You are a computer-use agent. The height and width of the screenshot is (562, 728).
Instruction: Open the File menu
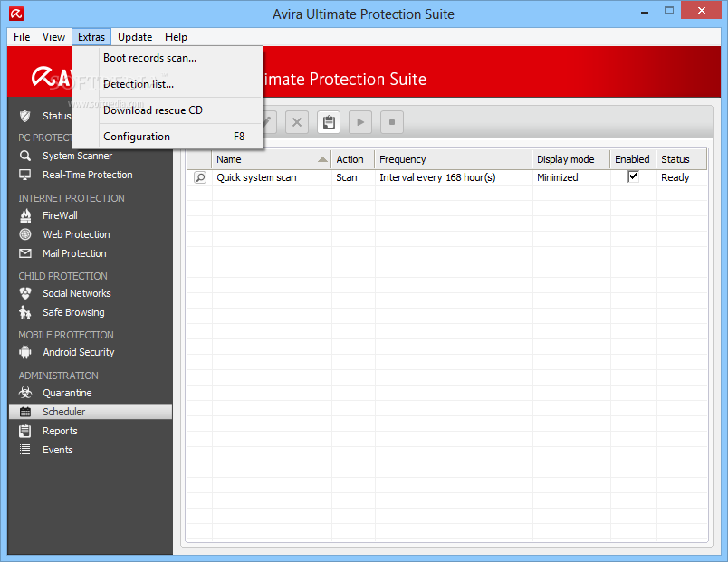[22, 37]
